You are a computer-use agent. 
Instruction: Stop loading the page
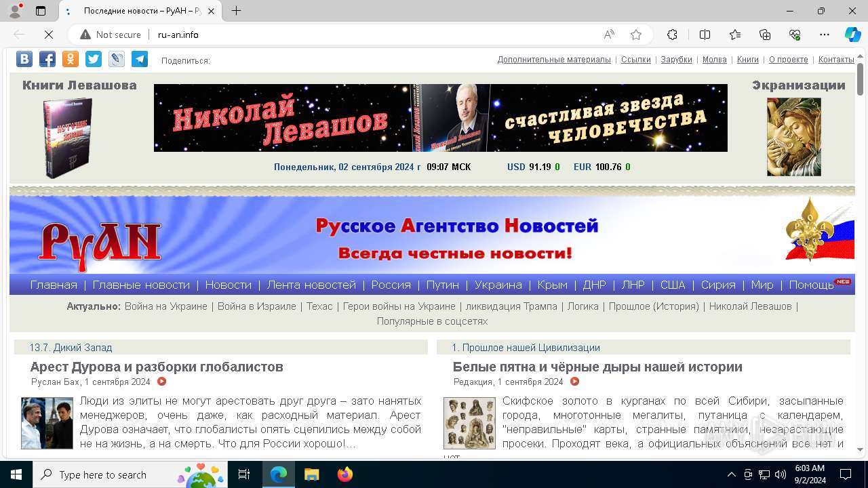(x=48, y=35)
